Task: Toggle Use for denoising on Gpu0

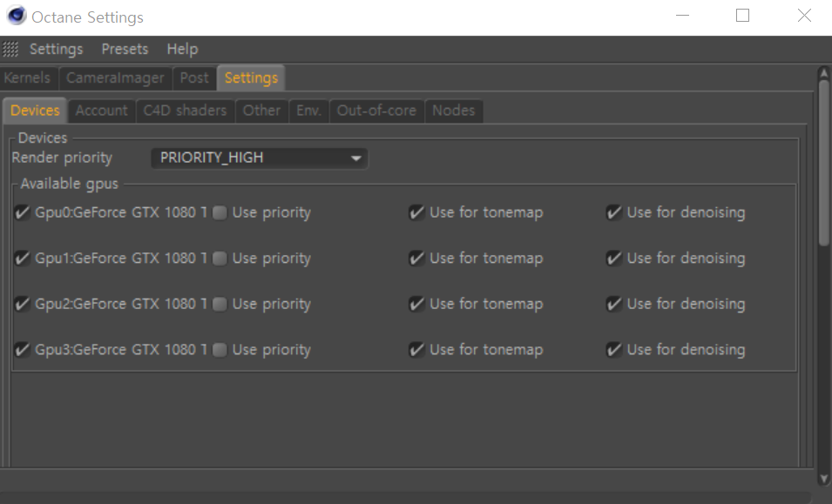Action: [614, 212]
